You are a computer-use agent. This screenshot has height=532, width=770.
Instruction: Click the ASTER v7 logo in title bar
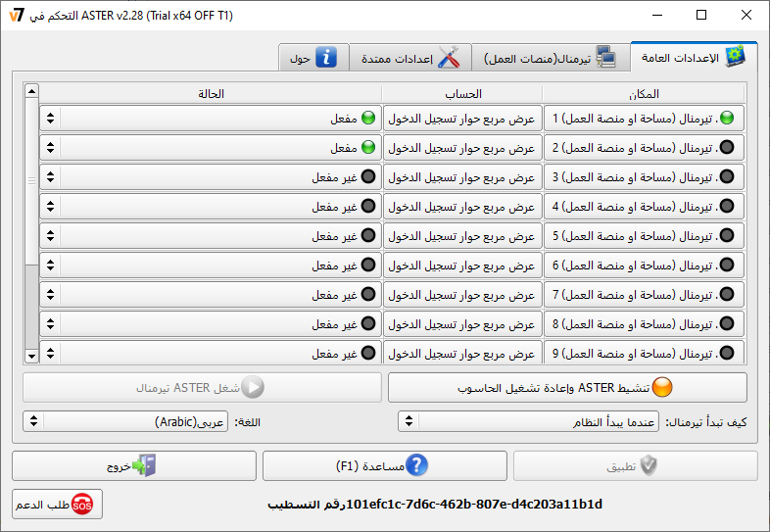17,15
